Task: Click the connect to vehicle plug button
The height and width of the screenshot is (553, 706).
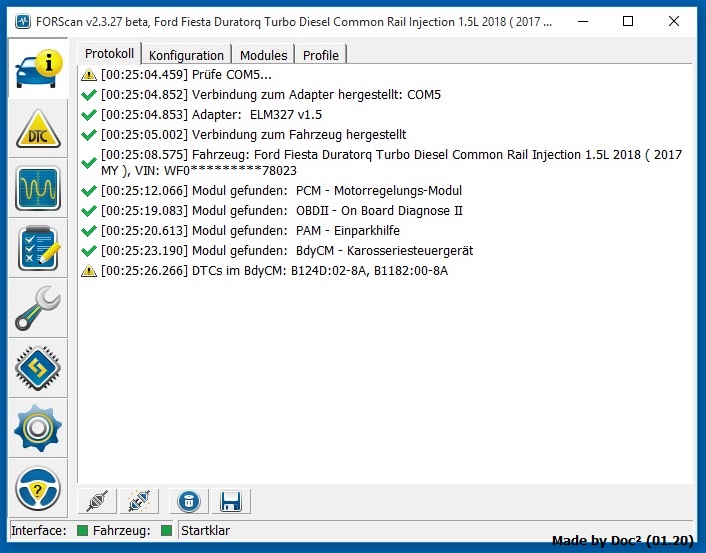Action: (x=97, y=501)
